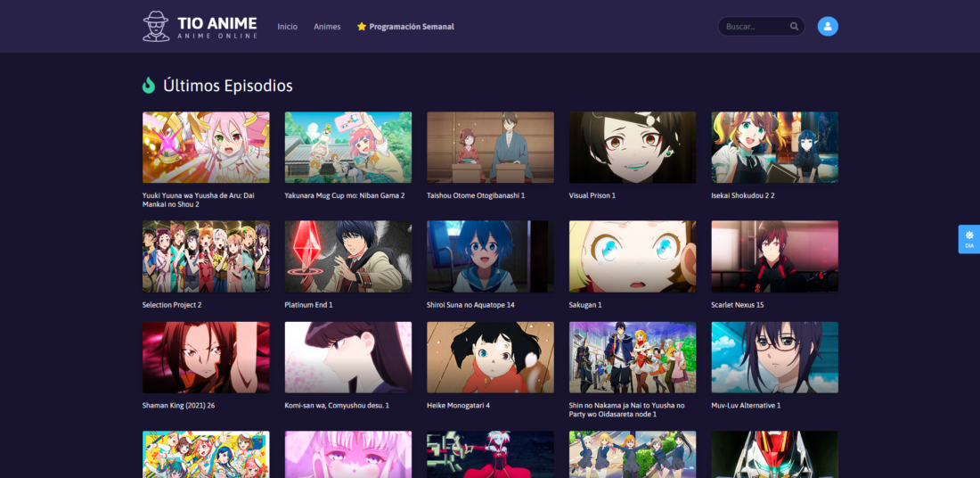
Task: Open Komi-san wa, Comyushou desu thumbnail
Action: [348, 358]
